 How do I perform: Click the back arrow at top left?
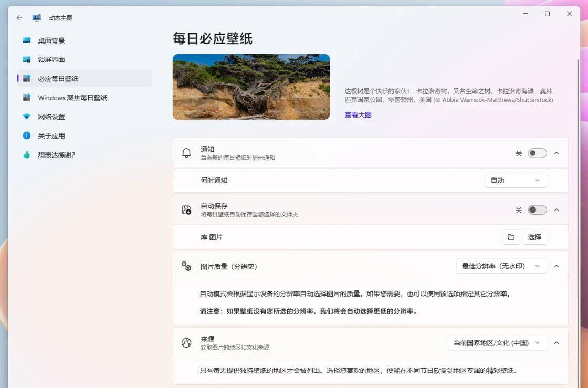pyautogui.click(x=19, y=17)
